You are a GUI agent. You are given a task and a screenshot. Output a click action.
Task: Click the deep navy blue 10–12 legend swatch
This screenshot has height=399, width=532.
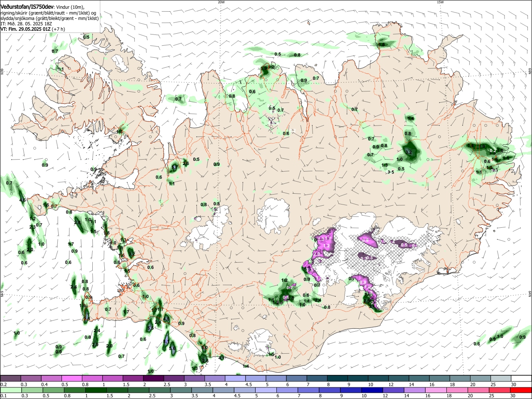click(x=371, y=389)
